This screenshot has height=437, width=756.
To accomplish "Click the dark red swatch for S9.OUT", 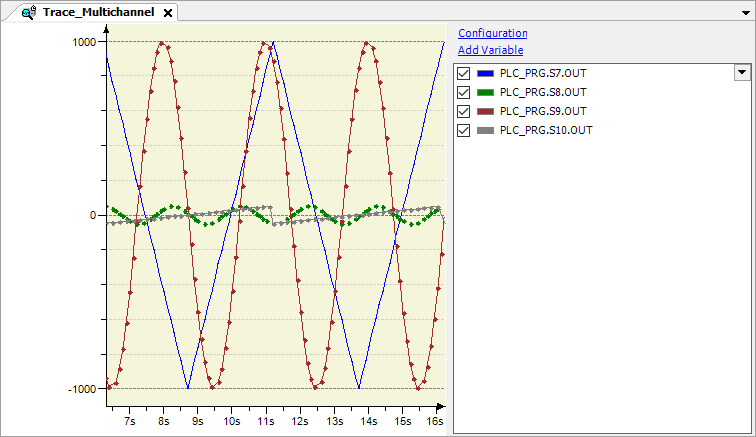I will tap(486, 111).
